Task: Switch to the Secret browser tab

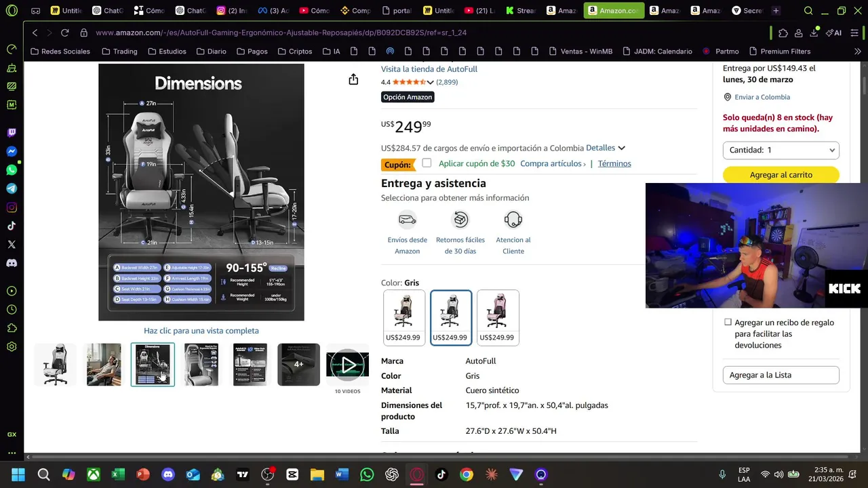Action: point(747,11)
